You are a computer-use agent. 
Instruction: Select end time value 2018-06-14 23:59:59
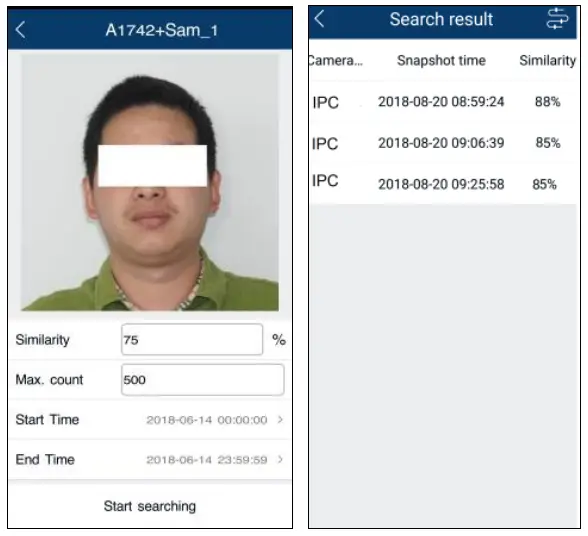(207, 459)
